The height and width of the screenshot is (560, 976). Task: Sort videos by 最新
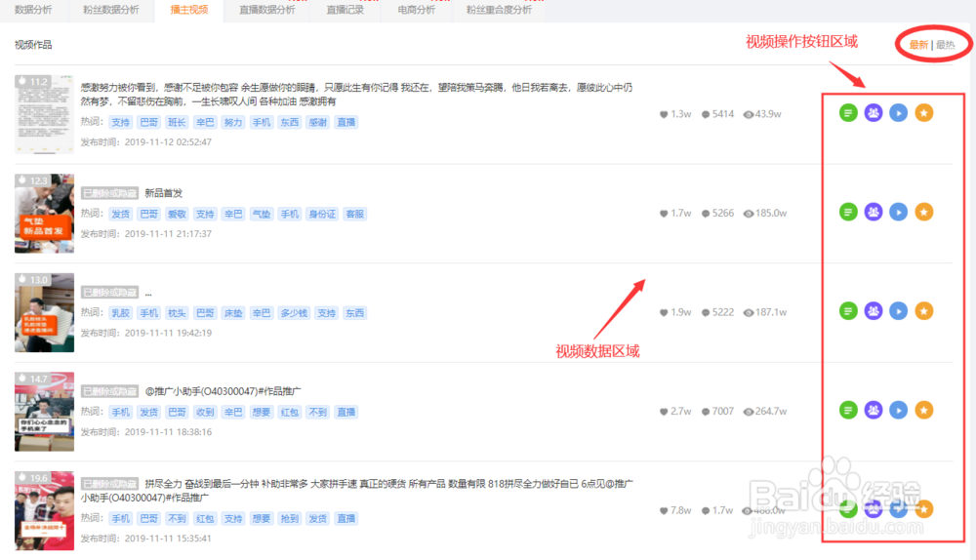pos(918,45)
